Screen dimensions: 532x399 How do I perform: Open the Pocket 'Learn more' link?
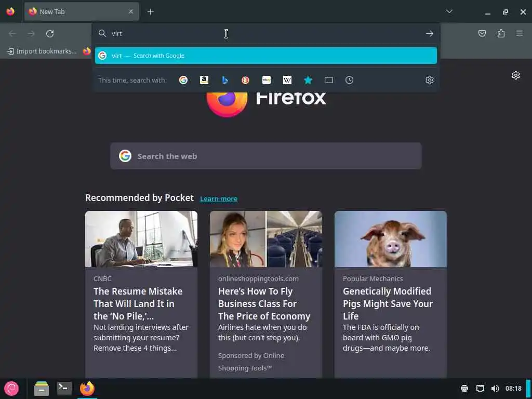pyautogui.click(x=219, y=199)
